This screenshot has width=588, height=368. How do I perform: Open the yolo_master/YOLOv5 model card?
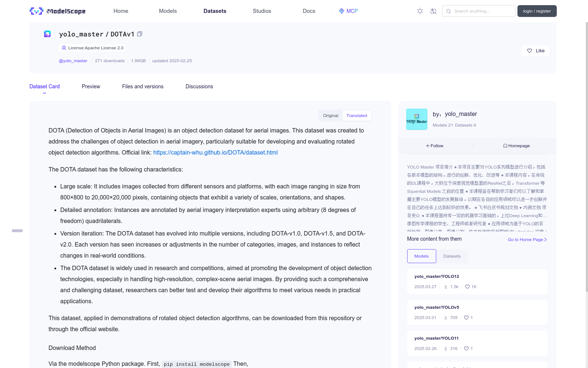click(477, 312)
